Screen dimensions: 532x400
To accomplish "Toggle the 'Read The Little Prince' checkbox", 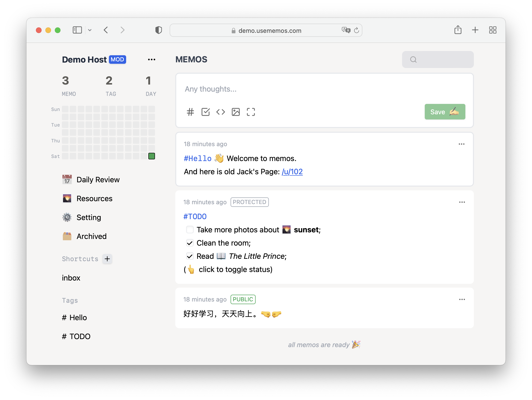I will pyautogui.click(x=190, y=256).
